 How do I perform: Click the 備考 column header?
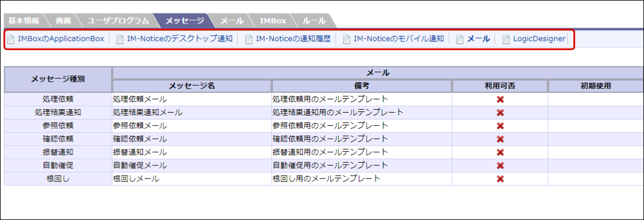[x=362, y=86]
